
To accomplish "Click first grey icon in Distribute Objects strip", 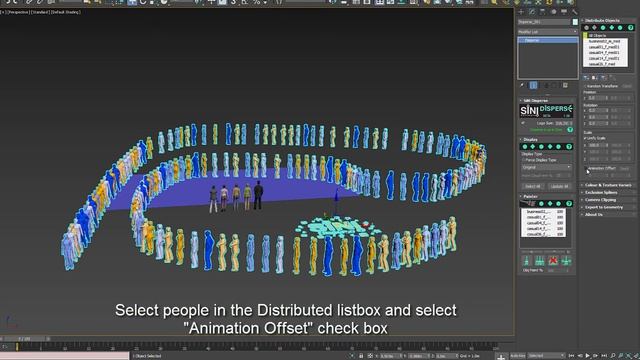I will point(587,28).
